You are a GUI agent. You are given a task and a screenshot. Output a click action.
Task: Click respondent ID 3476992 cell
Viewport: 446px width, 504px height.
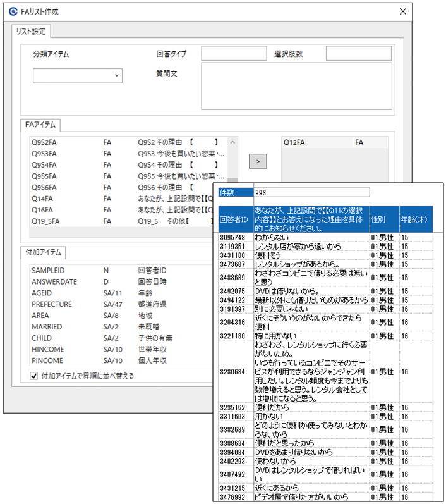coord(236,496)
